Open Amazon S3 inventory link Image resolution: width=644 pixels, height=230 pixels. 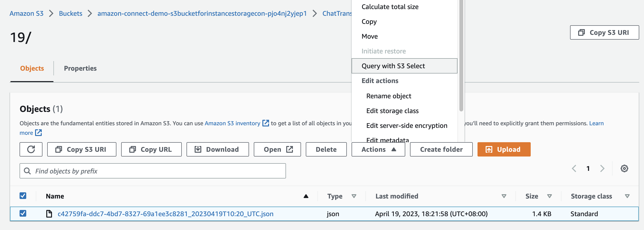(232, 123)
